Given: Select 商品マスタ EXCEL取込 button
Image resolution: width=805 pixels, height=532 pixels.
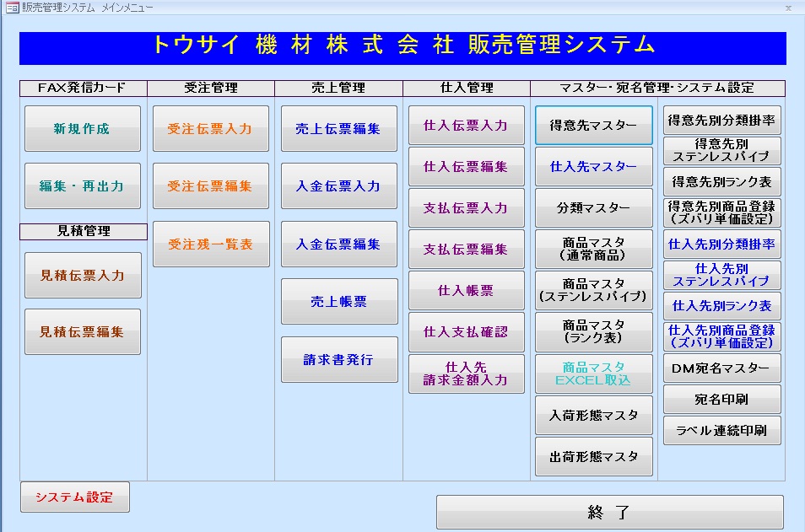Looking at the screenshot, I should pos(593,373).
